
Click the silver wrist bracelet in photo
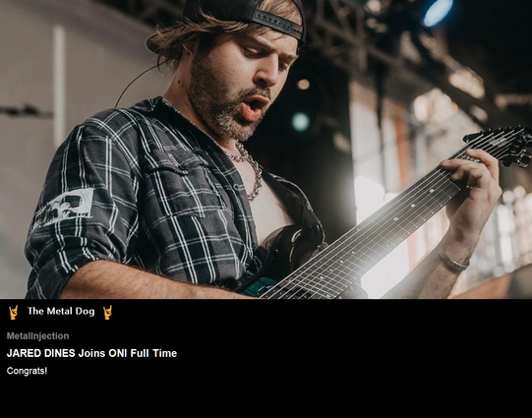454,262
